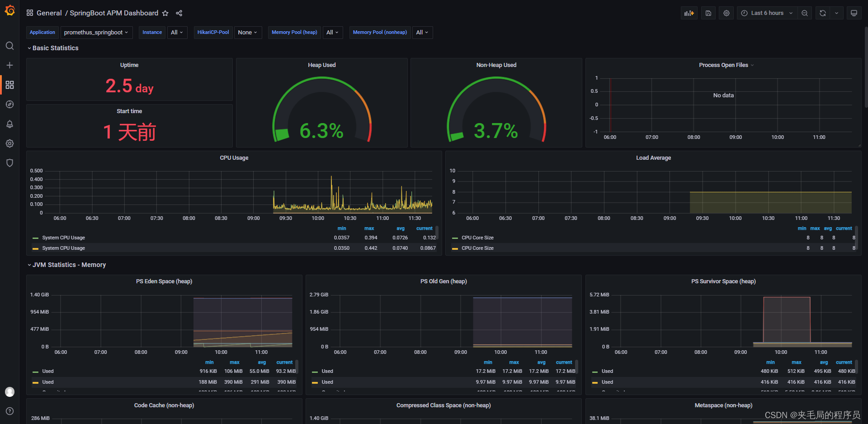The image size is (868, 424).
Task: Refresh the dashboard
Action: [x=823, y=13]
